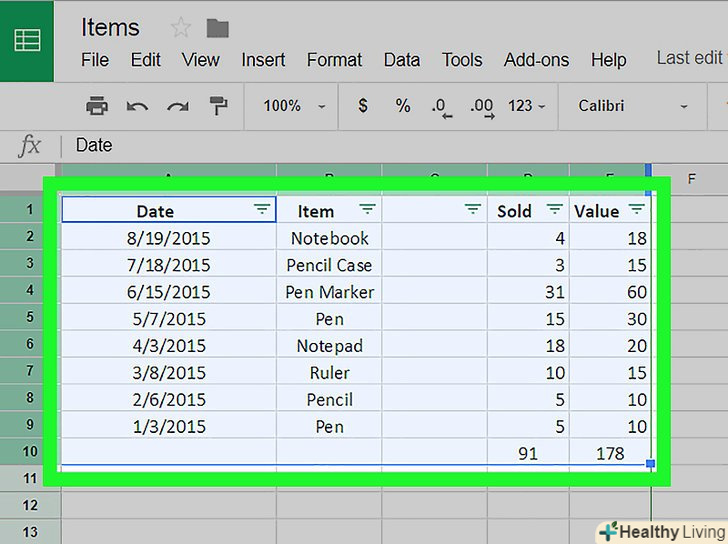This screenshot has height=544, width=728.
Task: Grab the selection fill handle
Action: click(650, 463)
